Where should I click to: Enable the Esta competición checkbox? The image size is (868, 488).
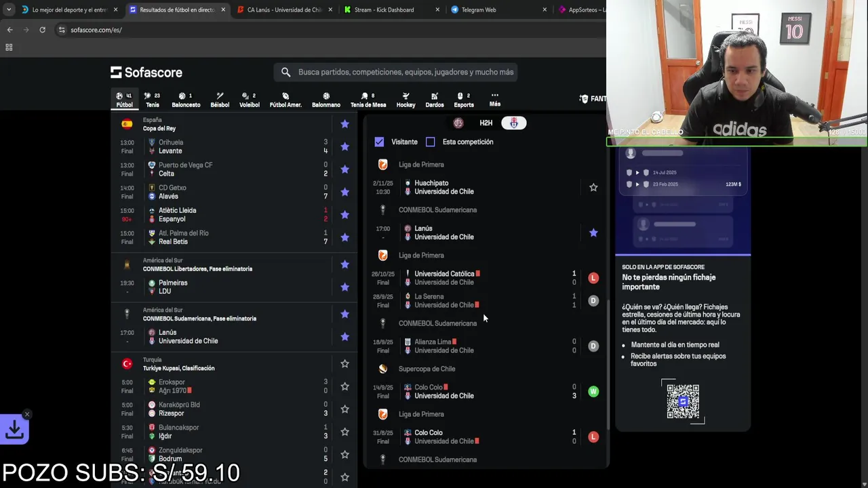click(430, 142)
